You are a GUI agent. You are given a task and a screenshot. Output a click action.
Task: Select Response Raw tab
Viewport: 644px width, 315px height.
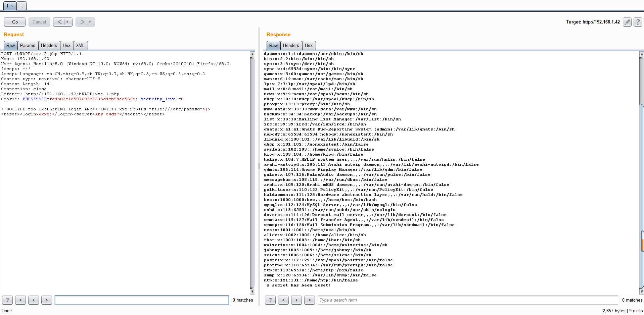click(274, 45)
